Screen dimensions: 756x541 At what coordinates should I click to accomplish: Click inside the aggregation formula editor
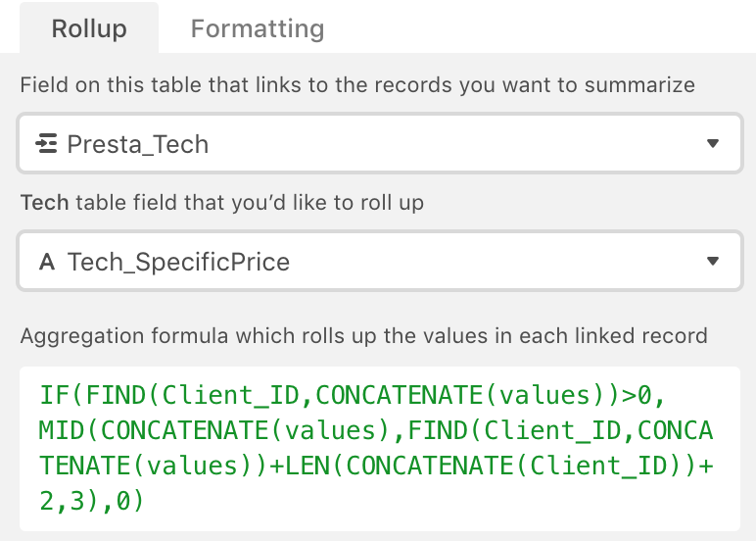click(x=379, y=449)
